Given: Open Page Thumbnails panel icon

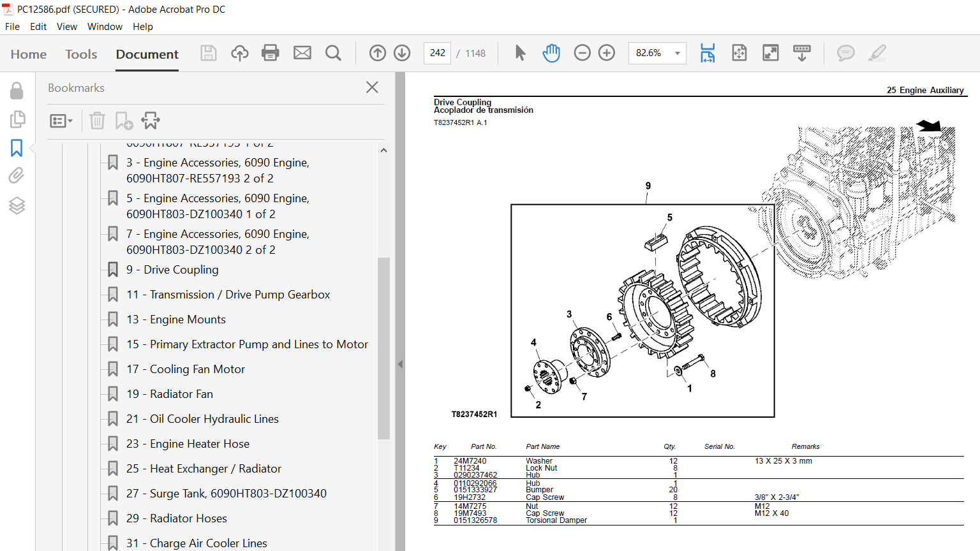Looking at the screenshot, I should (x=17, y=119).
